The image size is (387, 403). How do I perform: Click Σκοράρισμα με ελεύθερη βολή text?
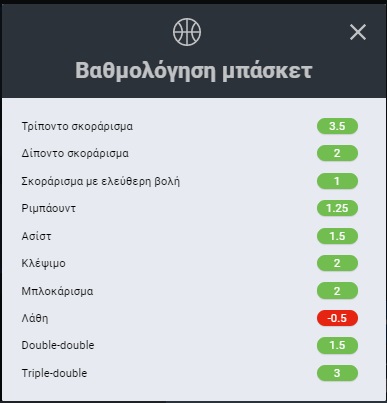101,181
